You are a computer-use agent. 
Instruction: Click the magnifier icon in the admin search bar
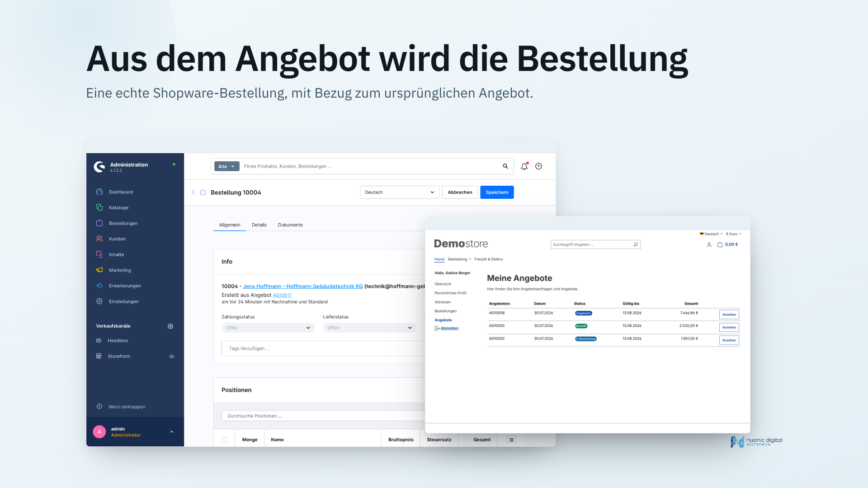click(x=505, y=166)
